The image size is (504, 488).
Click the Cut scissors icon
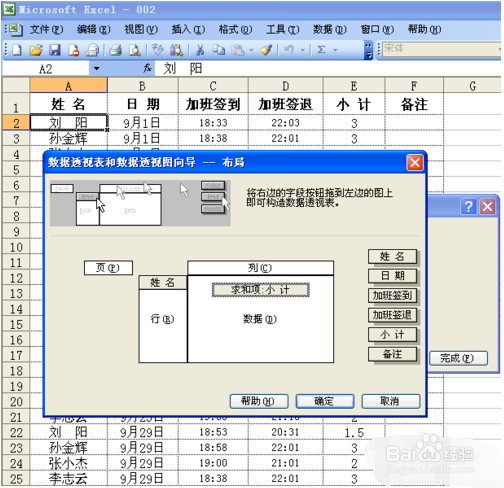[200, 50]
